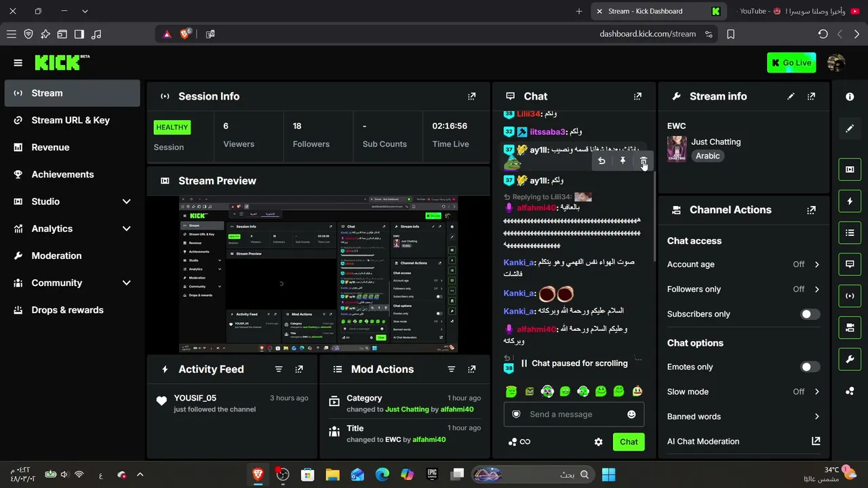Open the profile avatar menu
This screenshot has width=868, height=488.
click(x=836, y=63)
